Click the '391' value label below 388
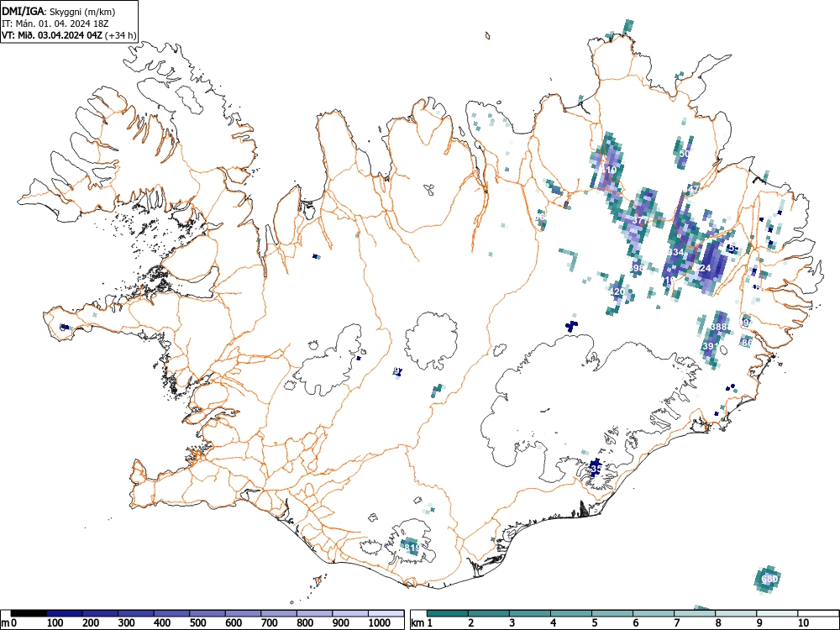Image resolution: width=840 pixels, height=630 pixels. [x=709, y=346]
